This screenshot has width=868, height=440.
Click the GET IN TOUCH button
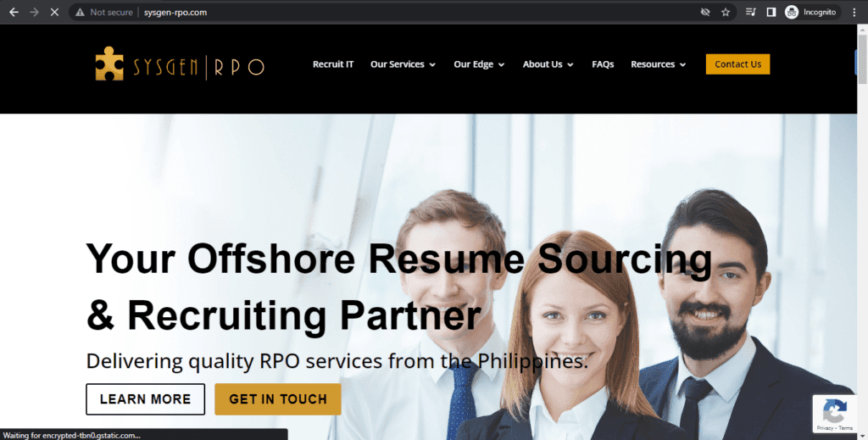pos(278,399)
